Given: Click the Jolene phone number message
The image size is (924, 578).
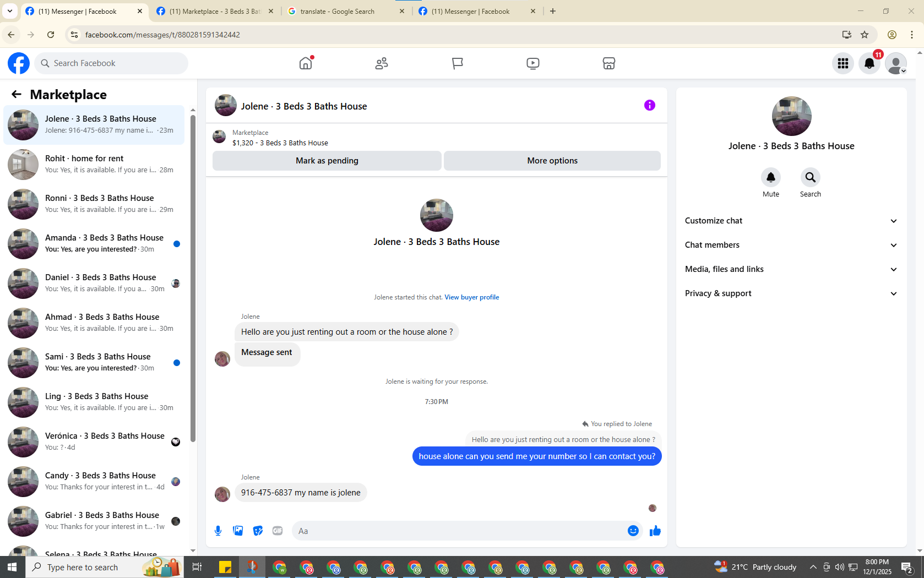Looking at the screenshot, I should coord(301,493).
